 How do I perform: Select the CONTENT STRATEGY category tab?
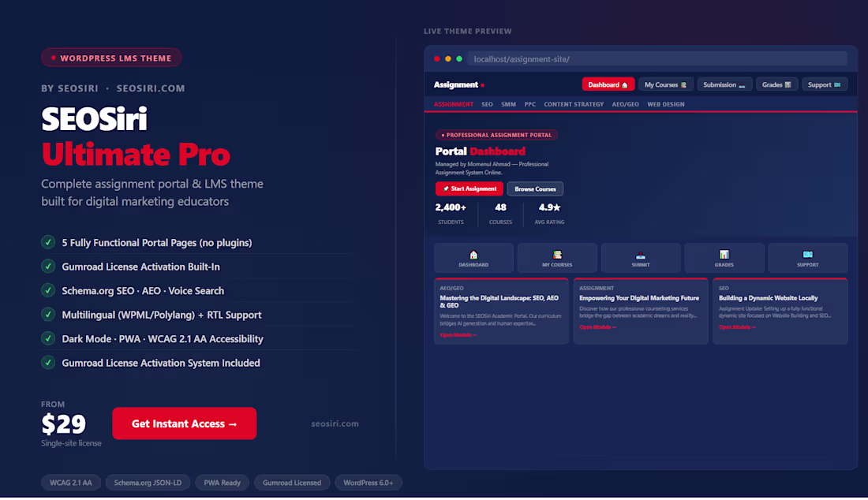(574, 105)
